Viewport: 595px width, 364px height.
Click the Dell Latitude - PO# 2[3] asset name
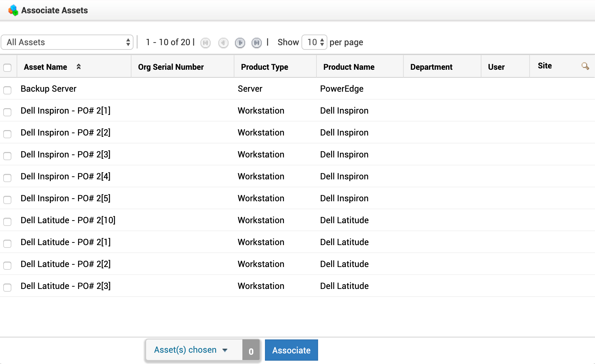tap(65, 286)
